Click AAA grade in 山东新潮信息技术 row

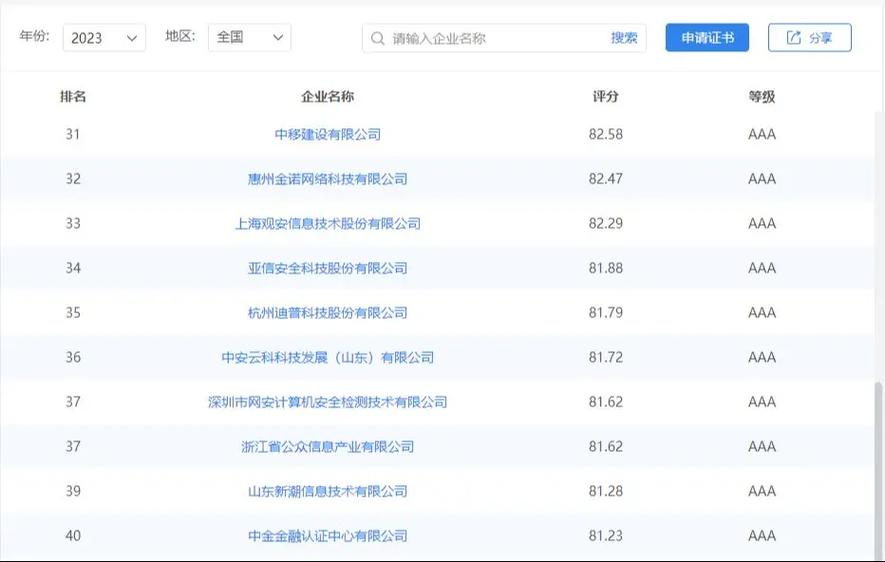(x=762, y=491)
